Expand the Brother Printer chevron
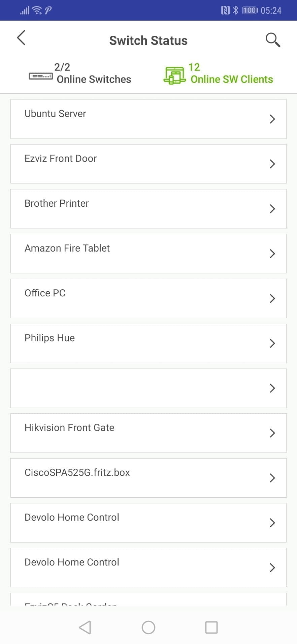 pyautogui.click(x=272, y=209)
